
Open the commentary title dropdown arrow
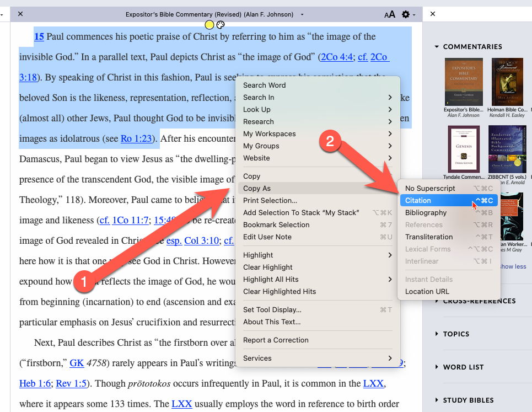tap(302, 14)
